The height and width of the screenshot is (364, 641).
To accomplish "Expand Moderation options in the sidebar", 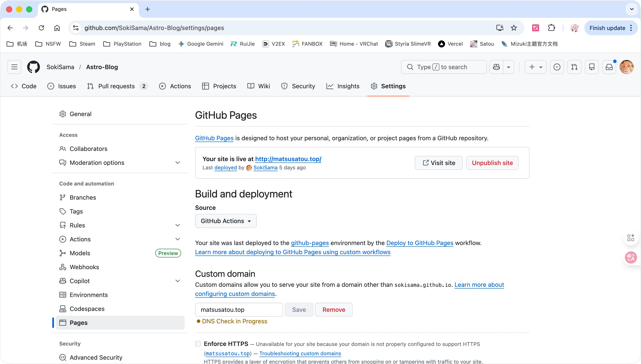I will click(x=177, y=163).
